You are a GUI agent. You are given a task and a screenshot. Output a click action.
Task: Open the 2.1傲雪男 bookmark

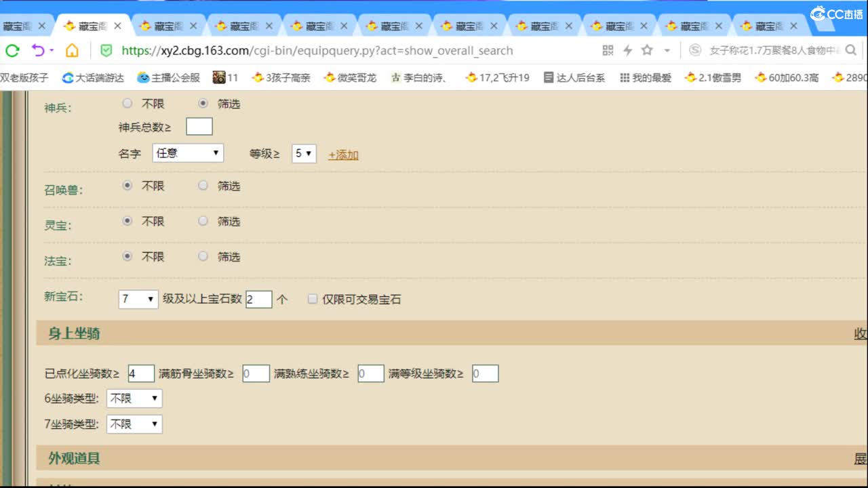click(x=713, y=77)
